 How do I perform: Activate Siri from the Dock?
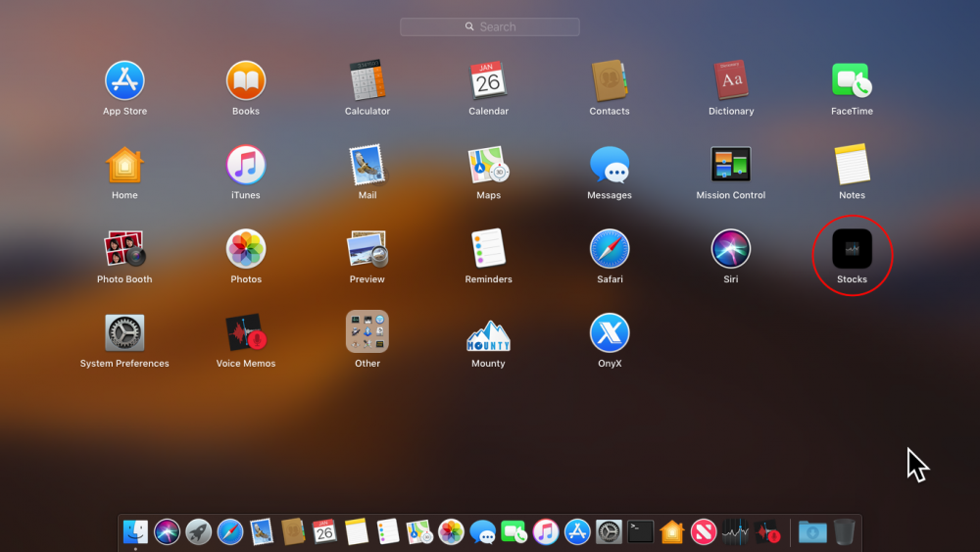coord(167,532)
